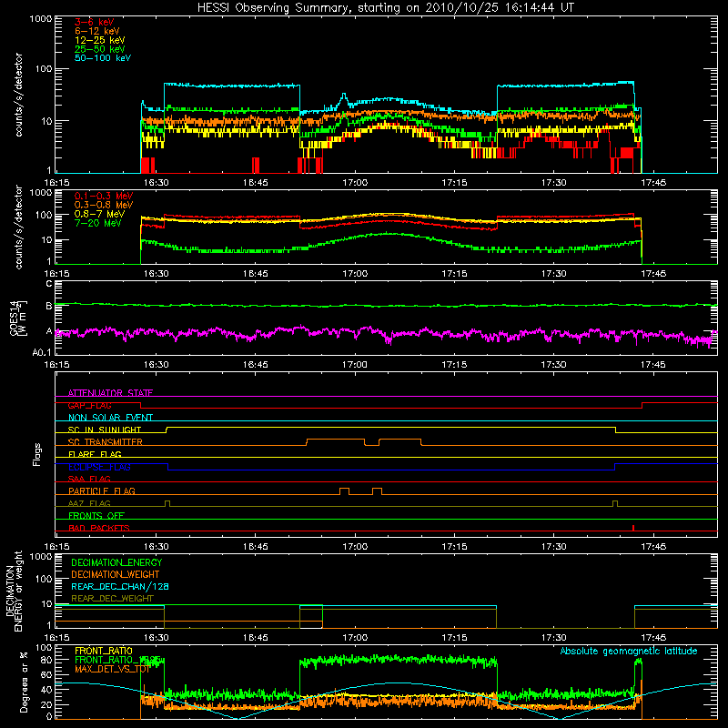Click top panel counts/s/detector axis label
The width and height of the screenshot is (728, 728).
pyautogui.click(x=18, y=95)
